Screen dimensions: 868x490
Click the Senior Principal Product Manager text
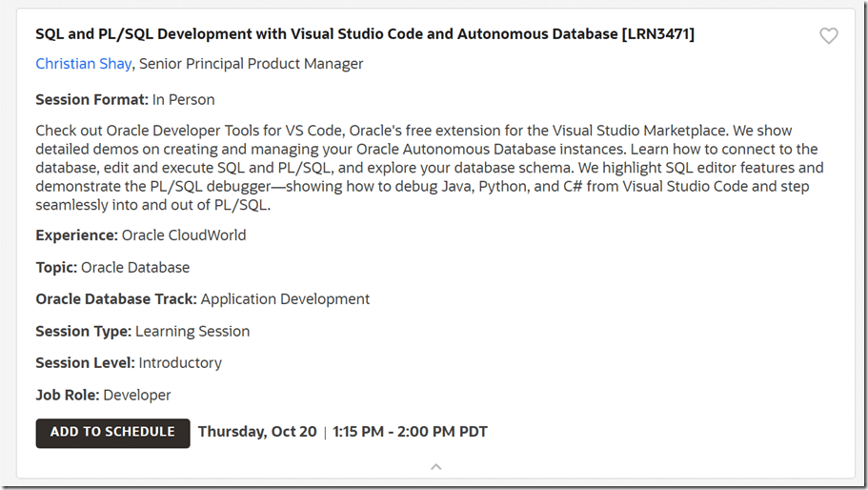click(x=251, y=64)
